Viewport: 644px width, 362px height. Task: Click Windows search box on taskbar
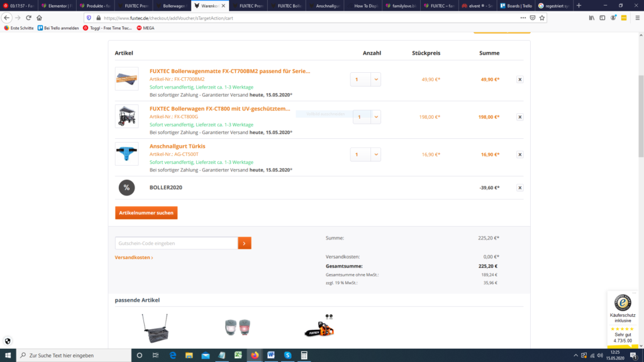click(x=74, y=355)
